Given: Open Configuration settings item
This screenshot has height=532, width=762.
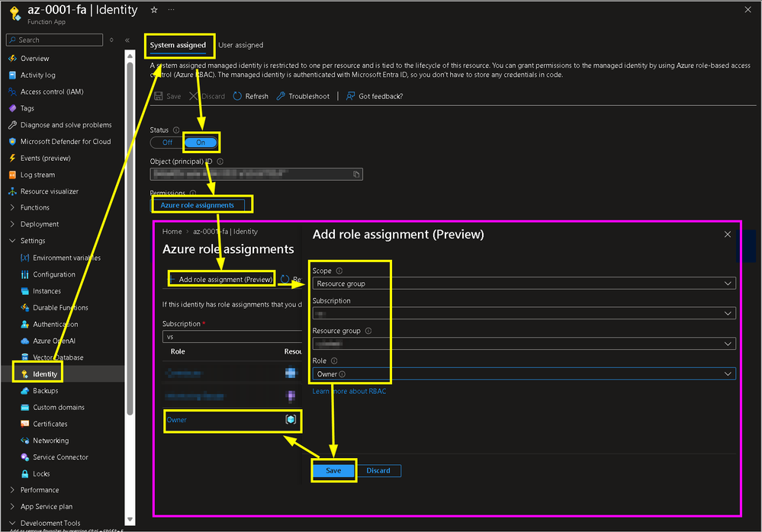Looking at the screenshot, I should (54, 274).
